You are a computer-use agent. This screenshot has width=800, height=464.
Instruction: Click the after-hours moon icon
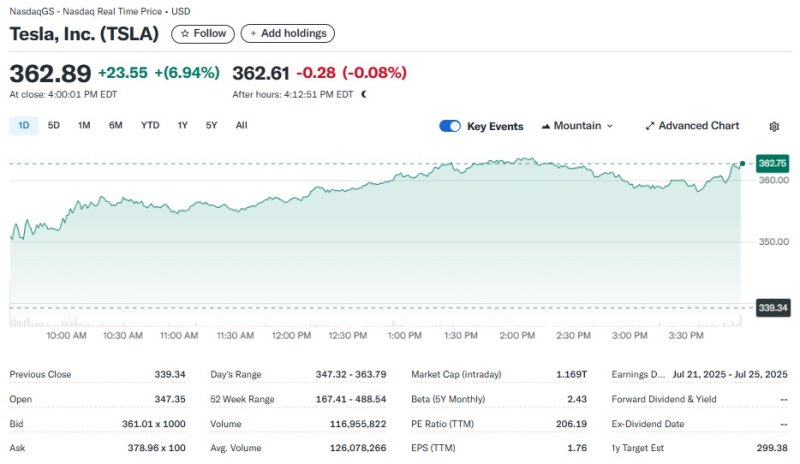(364, 94)
